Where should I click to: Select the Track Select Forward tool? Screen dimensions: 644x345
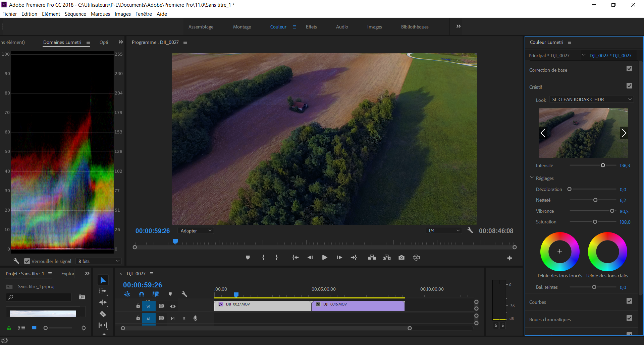click(x=102, y=291)
